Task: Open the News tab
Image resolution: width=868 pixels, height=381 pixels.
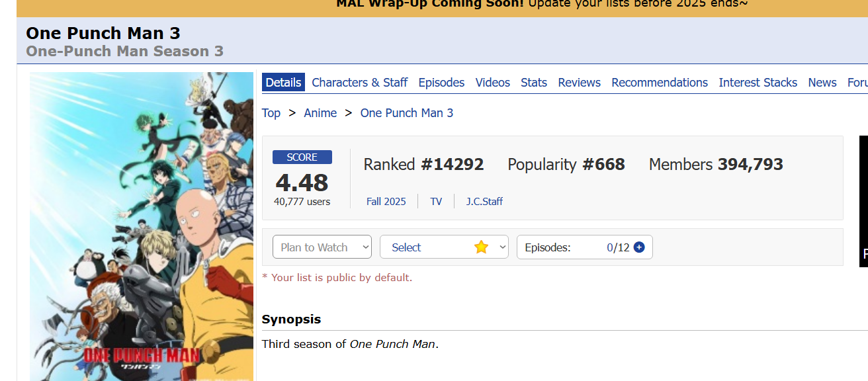Action: pyautogui.click(x=822, y=83)
